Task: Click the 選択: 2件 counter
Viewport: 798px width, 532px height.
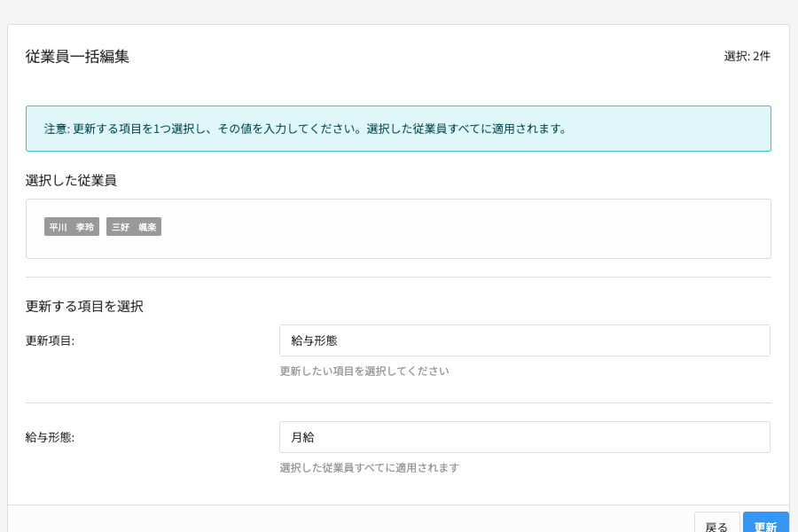Action: (x=747, y=56)
